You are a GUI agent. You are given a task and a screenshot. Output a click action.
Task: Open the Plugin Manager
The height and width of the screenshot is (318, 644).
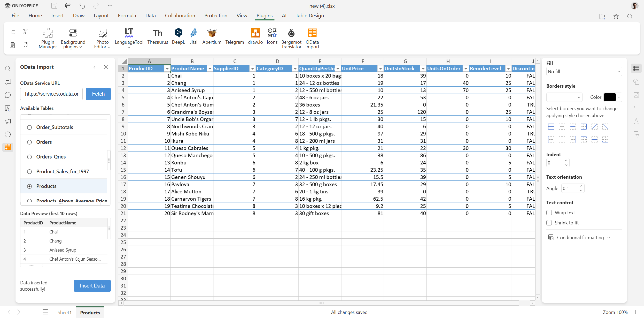point(48,38)
